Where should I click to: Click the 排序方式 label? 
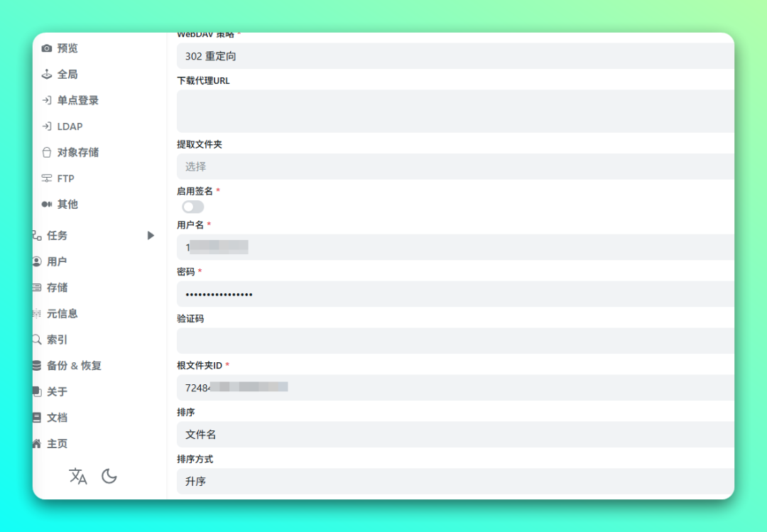pyautogui.click(x=195, y=459)
